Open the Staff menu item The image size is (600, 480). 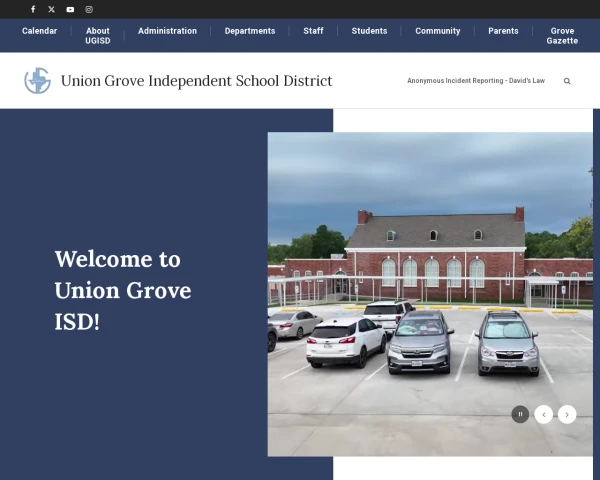point(313,31)
